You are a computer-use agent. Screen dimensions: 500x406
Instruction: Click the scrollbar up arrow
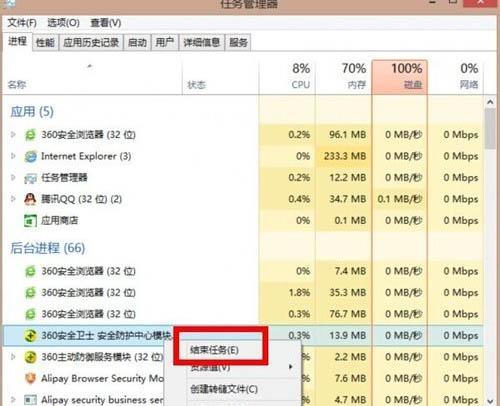(x=490, y=102)
